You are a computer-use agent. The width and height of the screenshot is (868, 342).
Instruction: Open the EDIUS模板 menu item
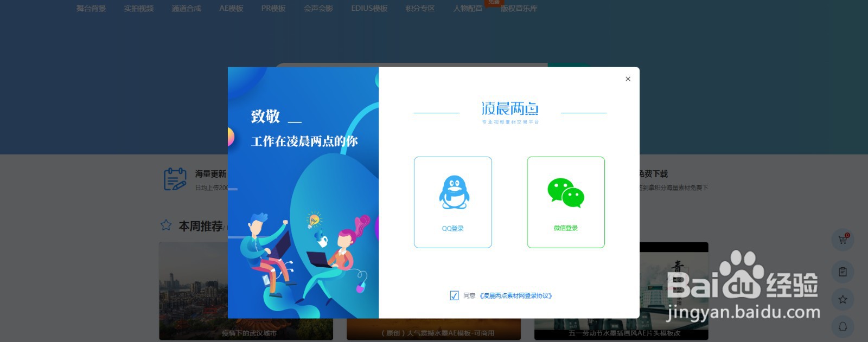click(x=369, y=9)
